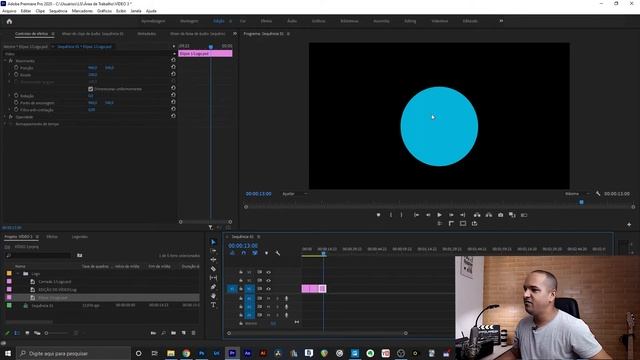This screenshot has width=640, height=360.
Task: Open the Ajustar zoom level dropdown
Action: [x=295, y=193]
